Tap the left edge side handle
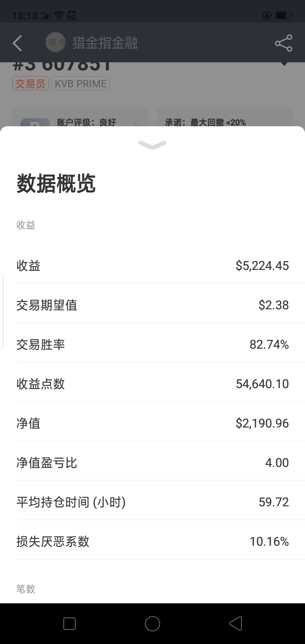Image resolution: width=305 pixels, height=644 pixels. [2, 311]
